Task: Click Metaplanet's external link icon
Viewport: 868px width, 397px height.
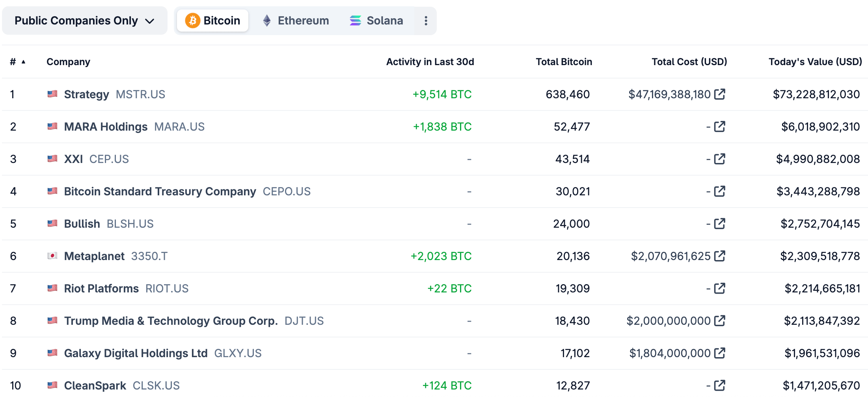Action: [720, 256]
